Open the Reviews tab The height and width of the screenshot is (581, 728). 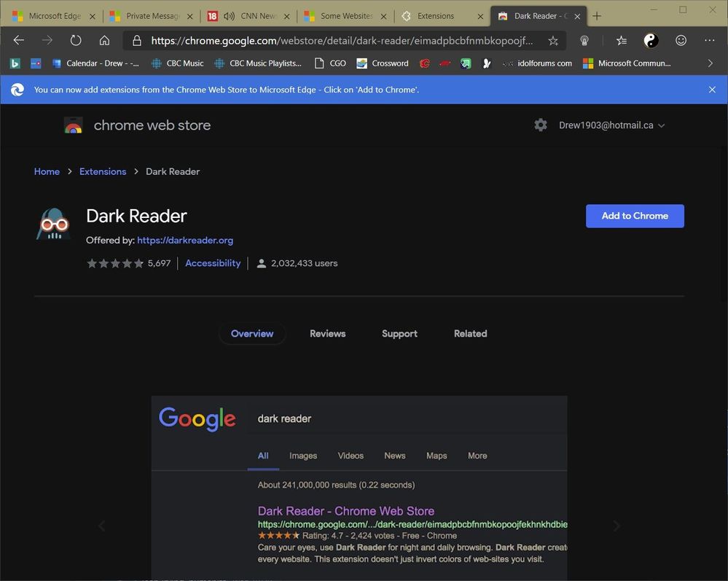click(328, 333)
